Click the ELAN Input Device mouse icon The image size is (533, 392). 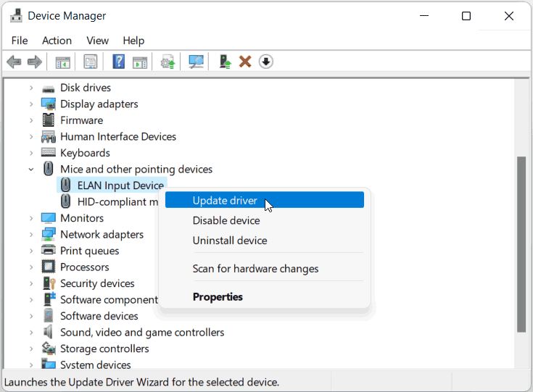pyautogui.click(x=65, y=185)
